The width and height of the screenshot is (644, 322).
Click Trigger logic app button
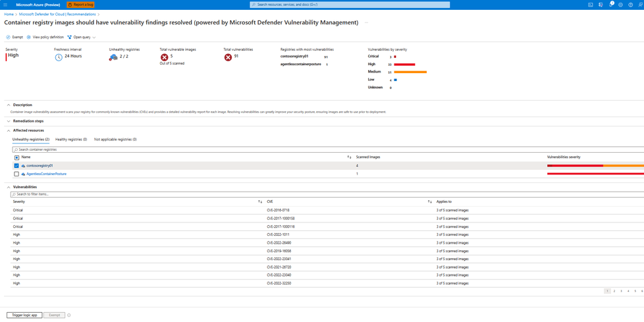pyautogui.click(x=24, y=315)
